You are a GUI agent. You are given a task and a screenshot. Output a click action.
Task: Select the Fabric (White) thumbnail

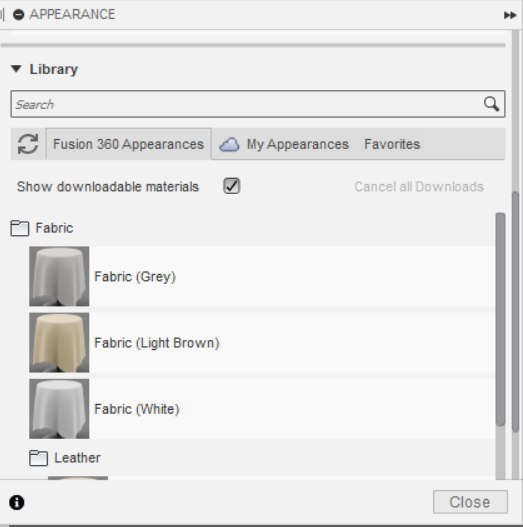click(59, 409)
